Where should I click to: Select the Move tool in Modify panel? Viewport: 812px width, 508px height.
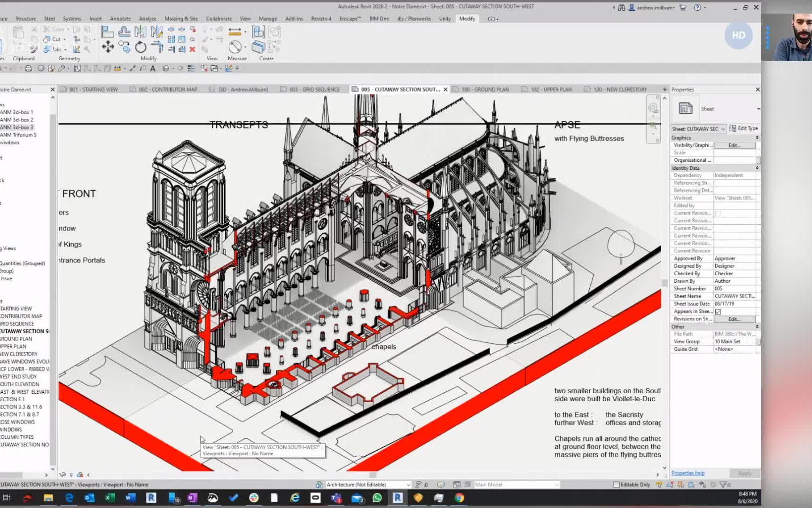pos(108,47)
